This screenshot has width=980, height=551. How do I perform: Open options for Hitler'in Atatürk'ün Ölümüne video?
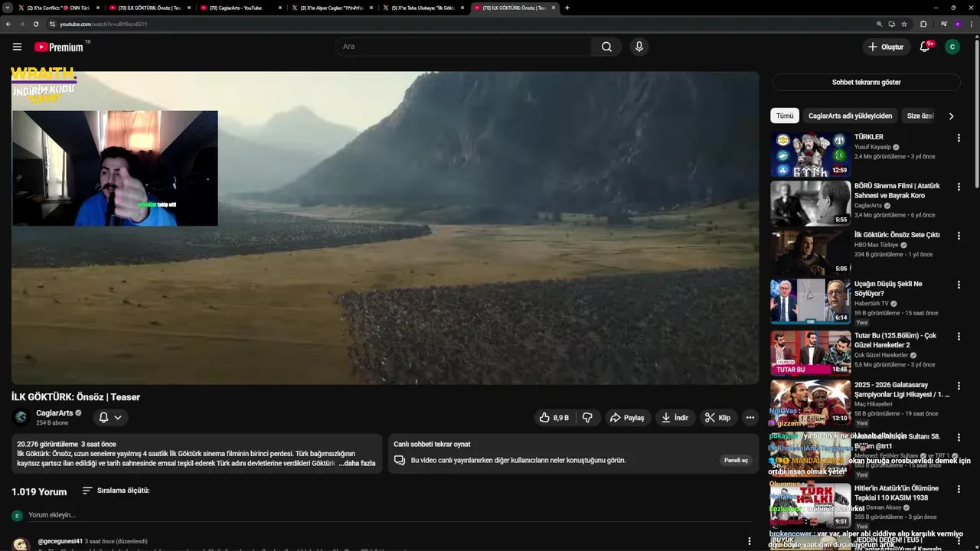click(x=959, y=489)
